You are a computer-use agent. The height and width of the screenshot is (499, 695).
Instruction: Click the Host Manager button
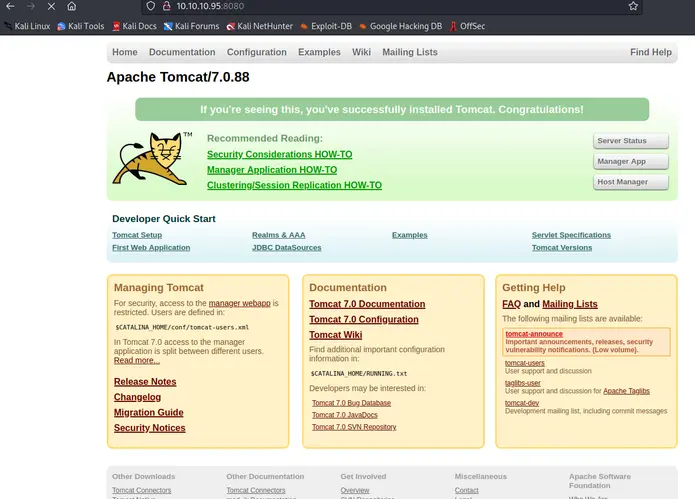coord(631,182)
